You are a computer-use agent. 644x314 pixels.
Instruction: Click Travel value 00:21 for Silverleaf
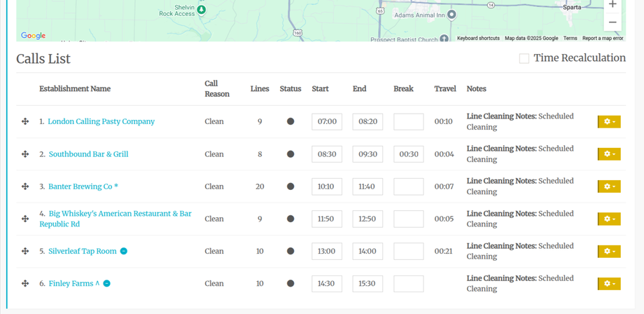click(444, 251)
